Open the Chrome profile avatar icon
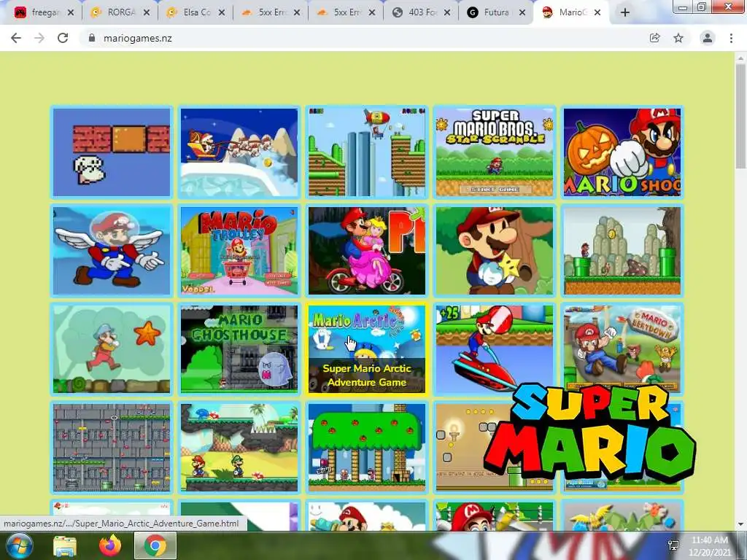The image size is (747, 560). (x=708, y=38)
